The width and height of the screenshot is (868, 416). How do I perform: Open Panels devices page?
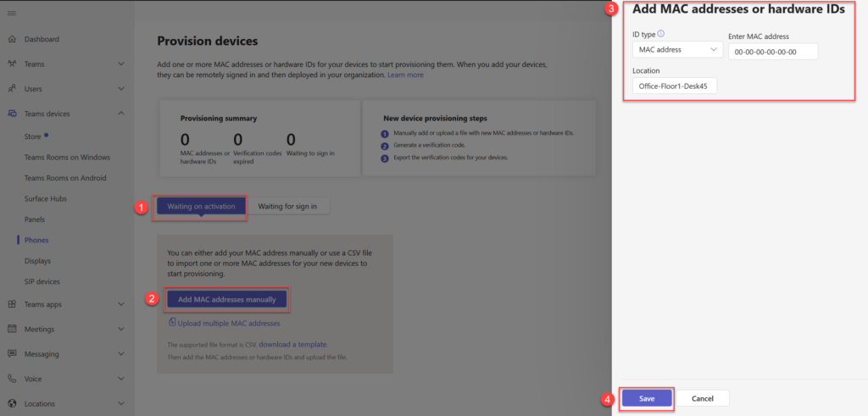pos(34,219)
